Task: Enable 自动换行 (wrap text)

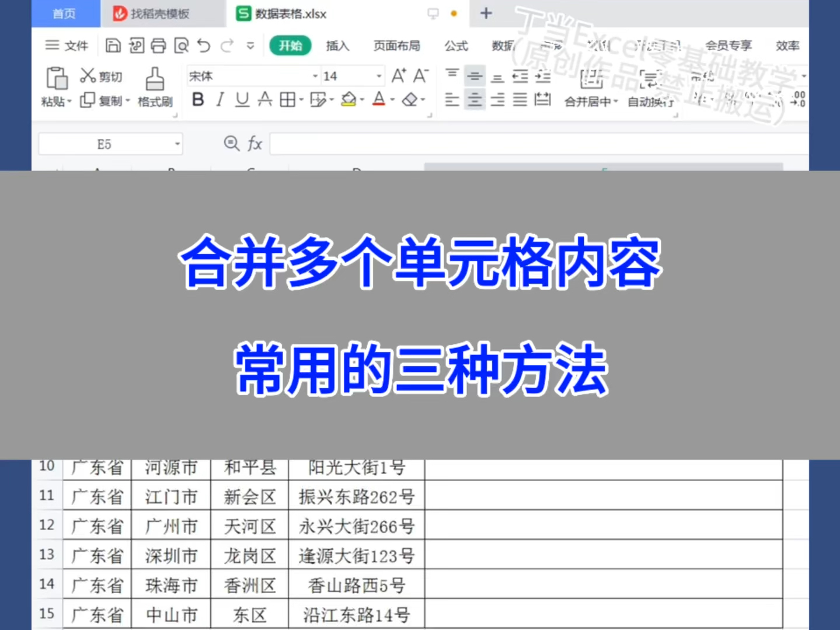Action: (649, 102)
